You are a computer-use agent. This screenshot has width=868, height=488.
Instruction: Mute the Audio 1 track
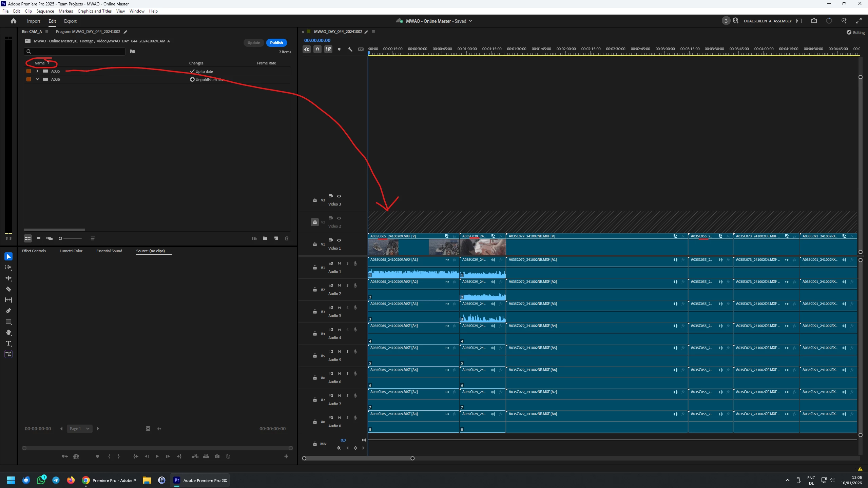pos(339,263)
